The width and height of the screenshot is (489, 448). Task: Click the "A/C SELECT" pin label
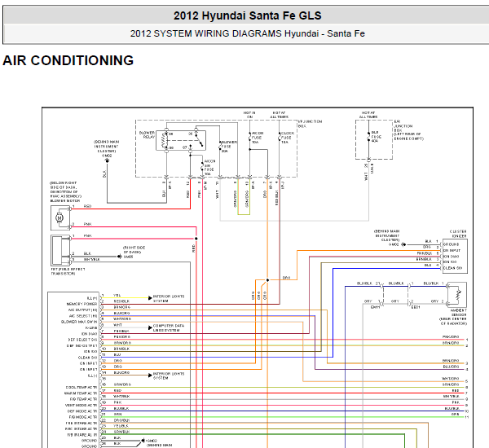coord(84,316)
